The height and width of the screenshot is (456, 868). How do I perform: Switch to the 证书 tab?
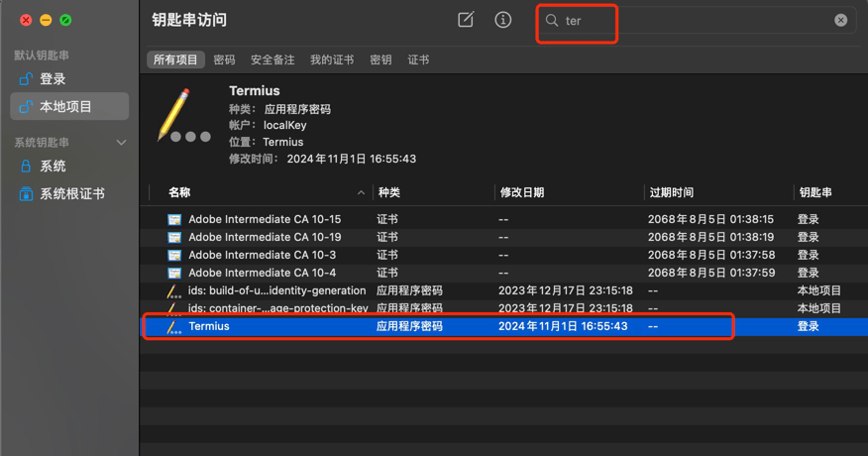(418, 59)
